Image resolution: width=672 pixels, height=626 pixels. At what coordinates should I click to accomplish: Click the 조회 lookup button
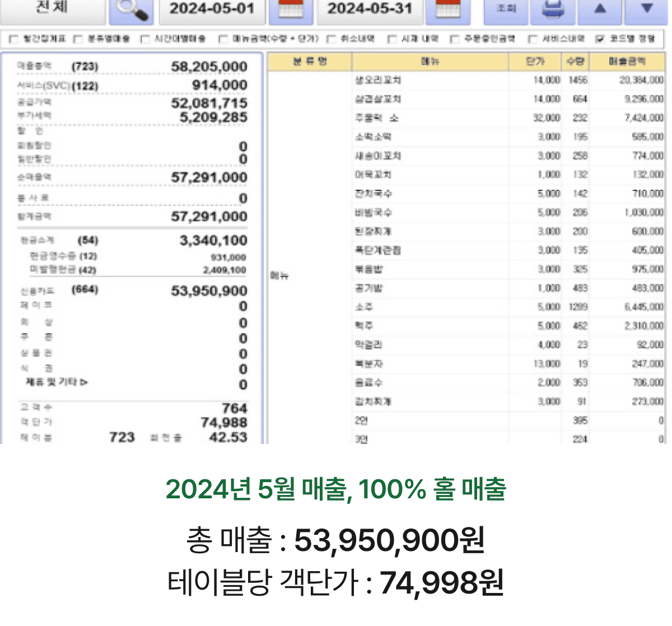[x=506, y=10]
